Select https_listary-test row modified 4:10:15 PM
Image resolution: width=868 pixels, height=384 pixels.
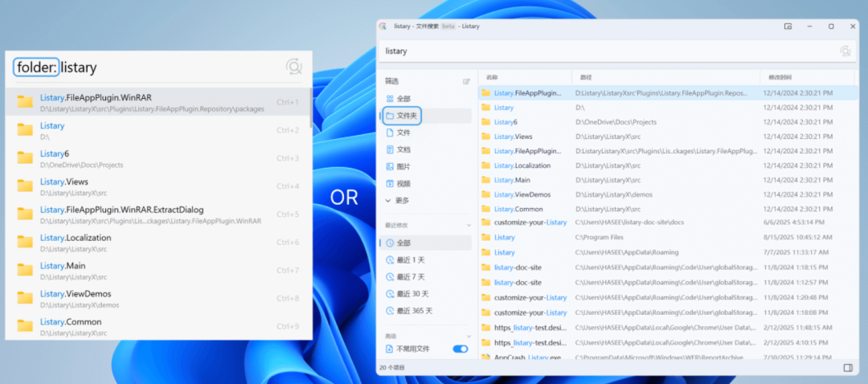(x=668, y=342)
